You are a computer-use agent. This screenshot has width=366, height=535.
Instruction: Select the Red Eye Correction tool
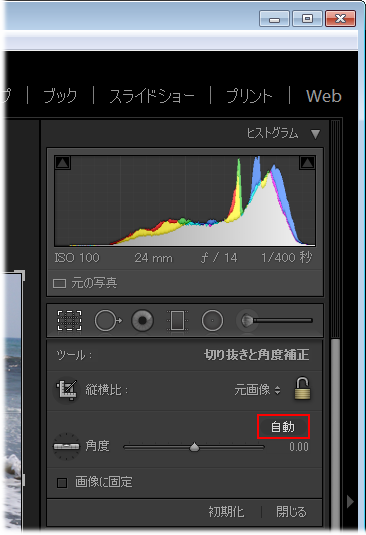(142, 320)
